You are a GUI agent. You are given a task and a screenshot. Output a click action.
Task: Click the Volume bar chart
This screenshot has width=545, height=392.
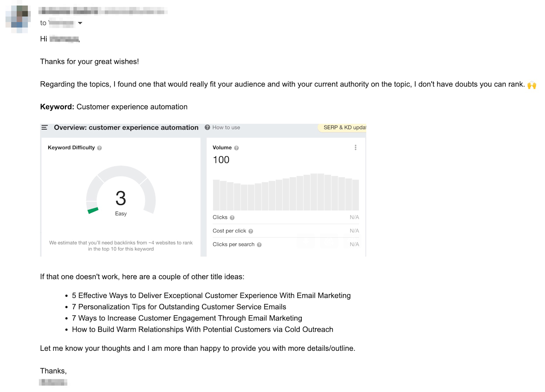[x=286, y=192]
